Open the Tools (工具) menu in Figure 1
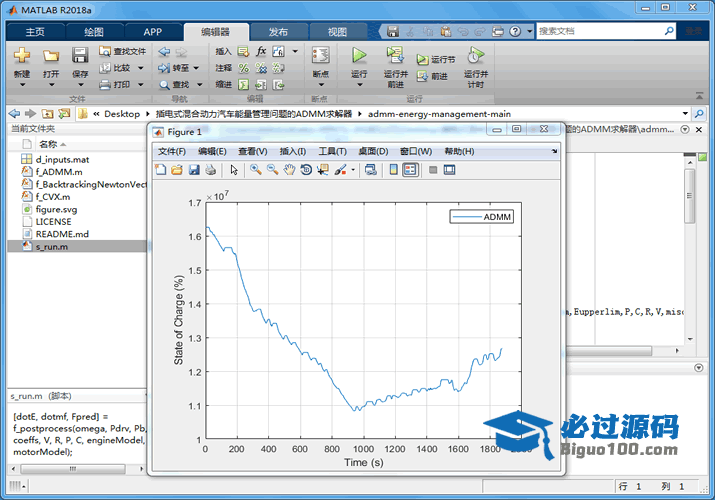Image resolution: width=715 pixels, height=500 pixels. [x=332, y=151]
